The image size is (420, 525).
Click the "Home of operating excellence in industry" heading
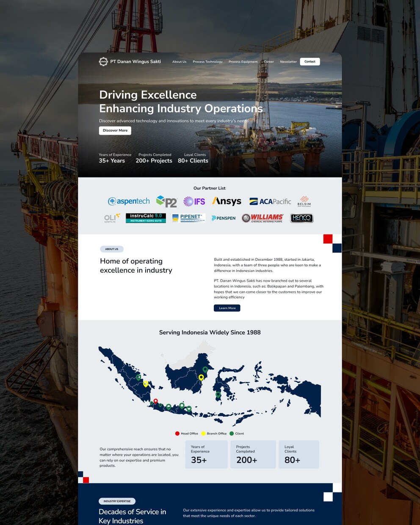pos(136,266)
